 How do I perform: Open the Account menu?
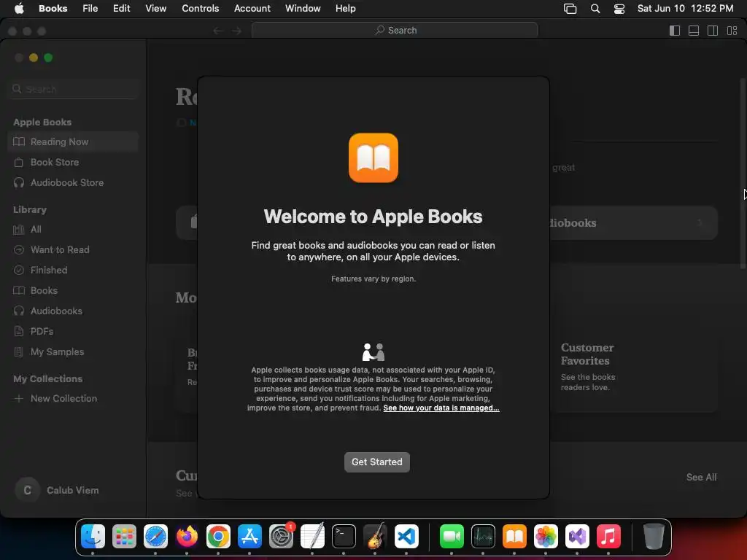(252, 9)
